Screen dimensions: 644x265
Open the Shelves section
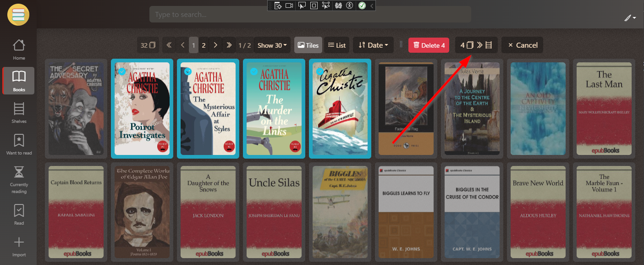[x=19, y=113]
